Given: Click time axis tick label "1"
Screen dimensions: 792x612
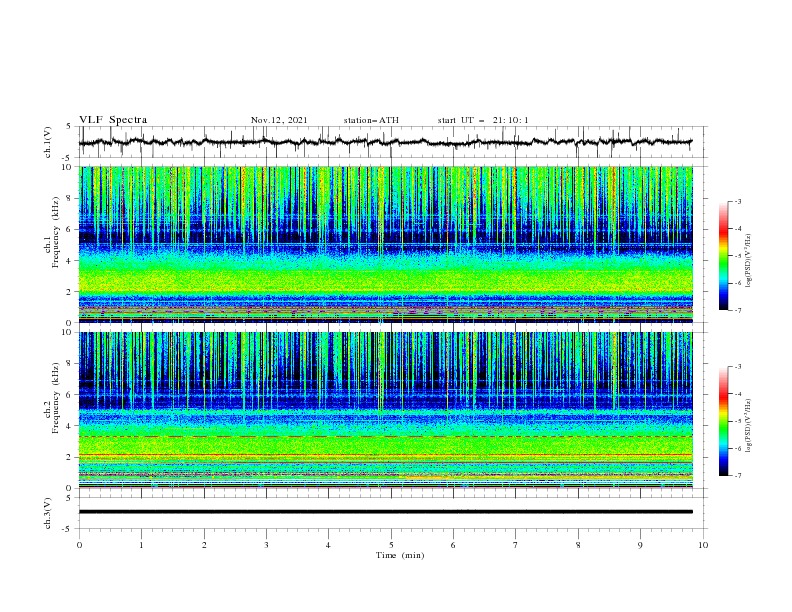Looking at the screenshot, I should pos(141,545).
